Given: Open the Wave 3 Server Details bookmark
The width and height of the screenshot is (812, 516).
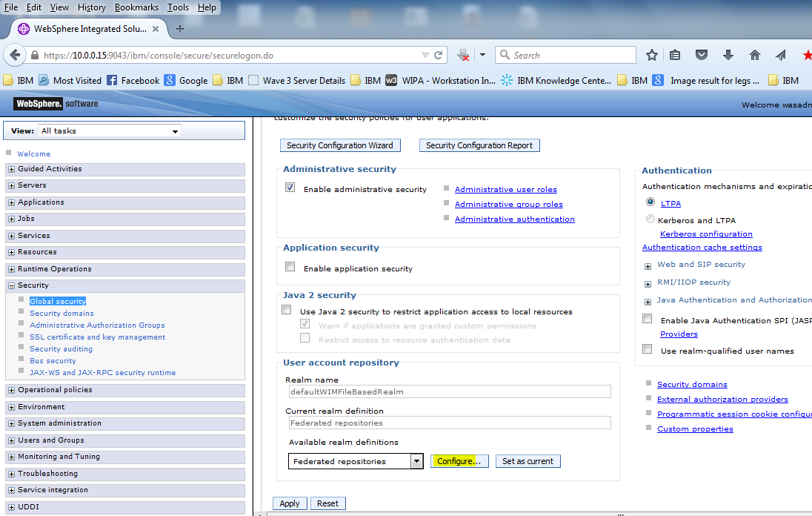Looking at the screenshot, I should click(x=297, y=80).
